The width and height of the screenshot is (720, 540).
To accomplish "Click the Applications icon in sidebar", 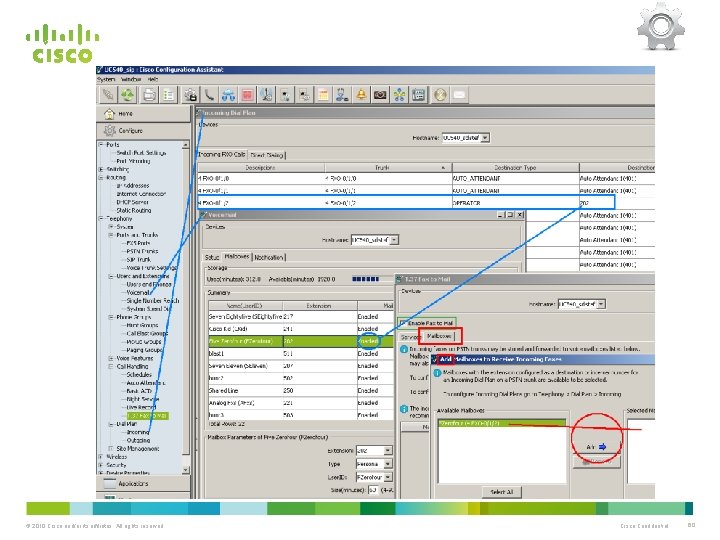I will click(x=109, y=484).
